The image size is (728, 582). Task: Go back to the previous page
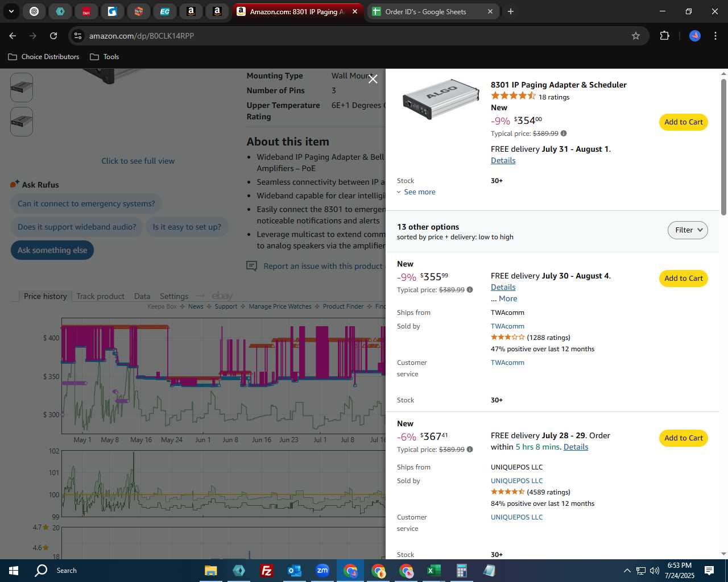tap(13, 36)
